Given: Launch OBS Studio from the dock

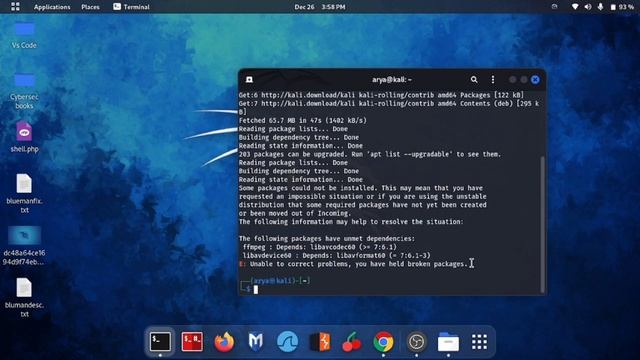Looking at the screenshot, I should click(416, 342).
